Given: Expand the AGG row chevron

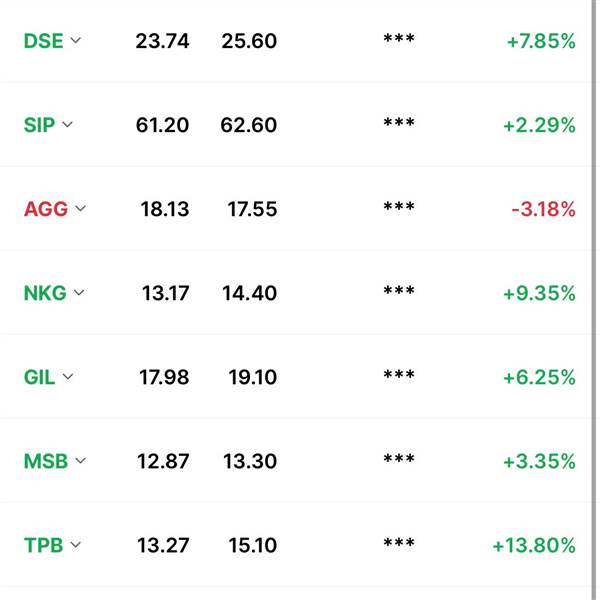Looking at the screenshot, I should [80, 208].
